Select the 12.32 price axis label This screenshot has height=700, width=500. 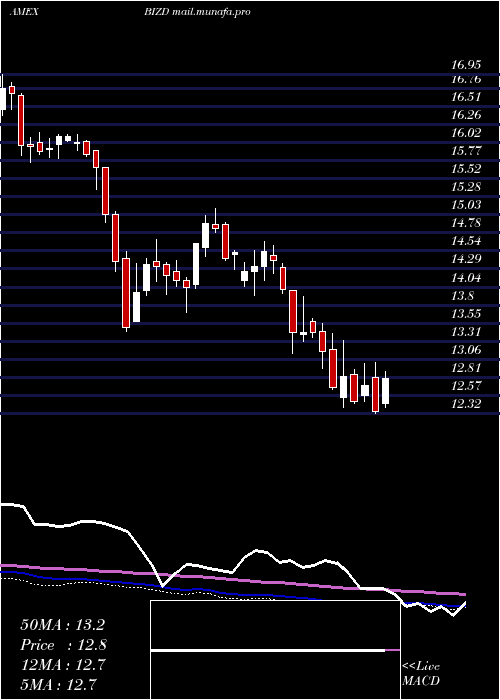(x=466, y=404)
